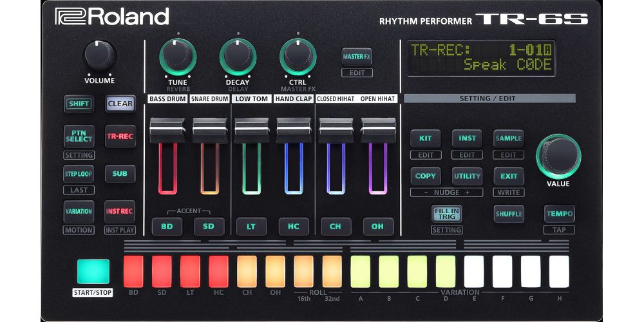Tap the yellow Variation C step pad
This screenshot has height=322, width=644.
[417, 272]
